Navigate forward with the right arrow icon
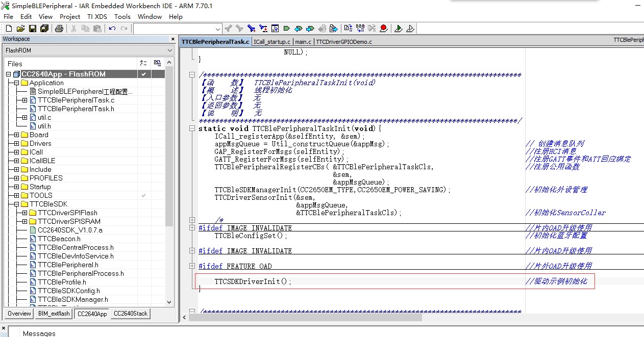Viewport: 644px width, 337px height. [310, 29]
